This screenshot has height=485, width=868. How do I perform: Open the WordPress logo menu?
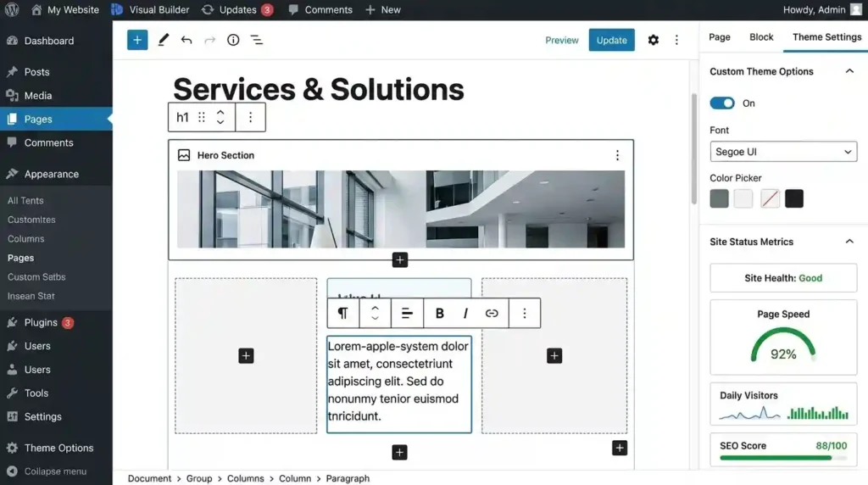(x=12, y=9)
